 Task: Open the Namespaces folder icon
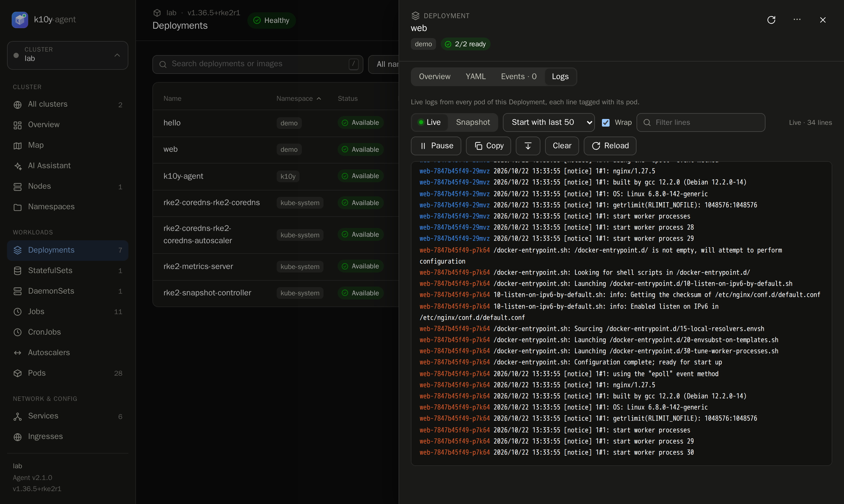click(x=18, y=207)
